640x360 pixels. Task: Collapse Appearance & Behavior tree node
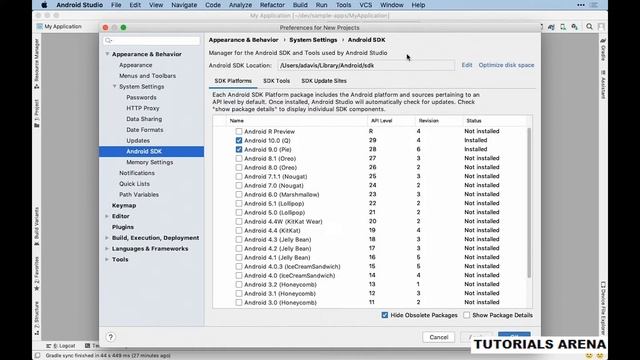pos(107,54)
